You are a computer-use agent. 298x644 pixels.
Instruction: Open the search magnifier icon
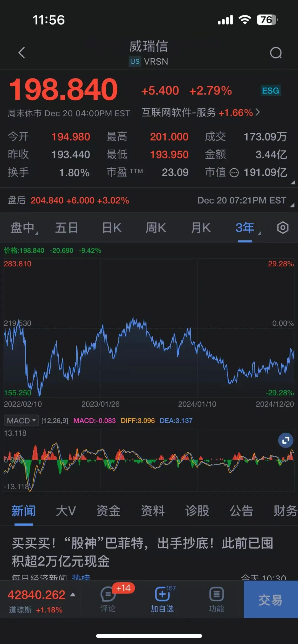[276, 53]
